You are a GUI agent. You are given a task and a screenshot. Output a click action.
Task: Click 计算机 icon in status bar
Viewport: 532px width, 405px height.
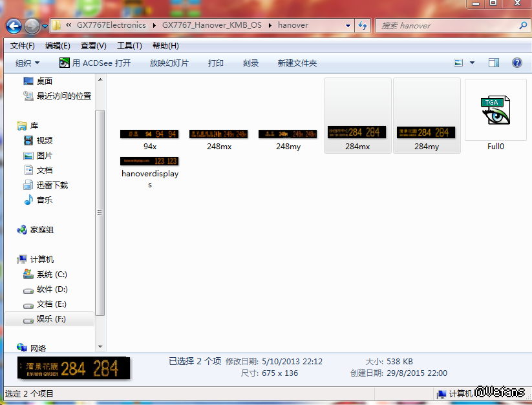pyautogui.click(x=441, y=394)
